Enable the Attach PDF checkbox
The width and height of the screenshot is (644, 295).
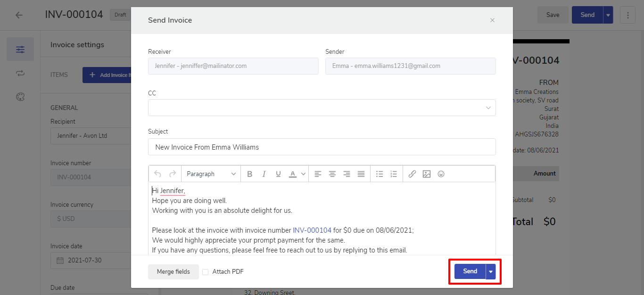coord(206,272)
